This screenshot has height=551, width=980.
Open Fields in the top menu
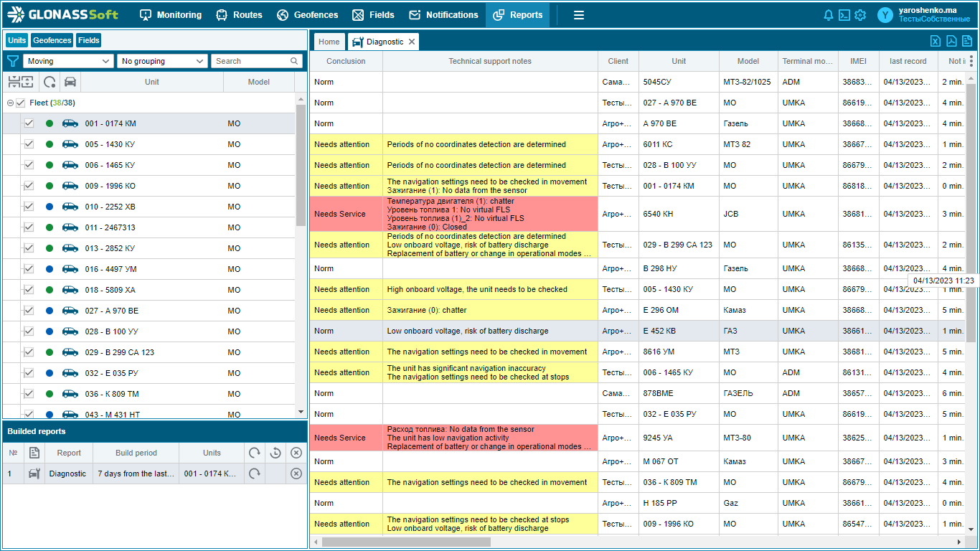tap(373, 15)
